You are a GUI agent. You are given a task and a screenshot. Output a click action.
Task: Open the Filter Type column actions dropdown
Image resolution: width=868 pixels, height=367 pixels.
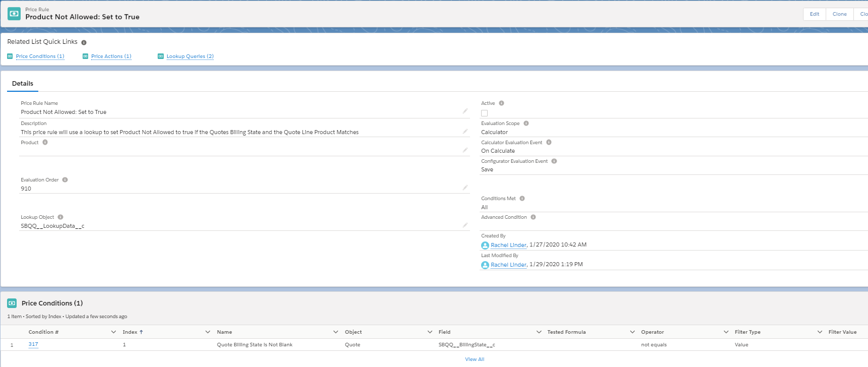[820, 332]
